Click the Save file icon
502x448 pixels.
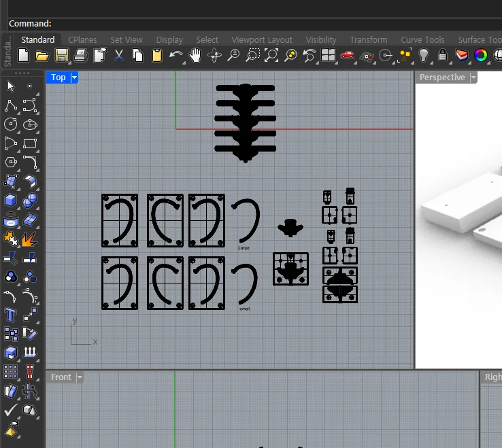(x=62, y=56)
